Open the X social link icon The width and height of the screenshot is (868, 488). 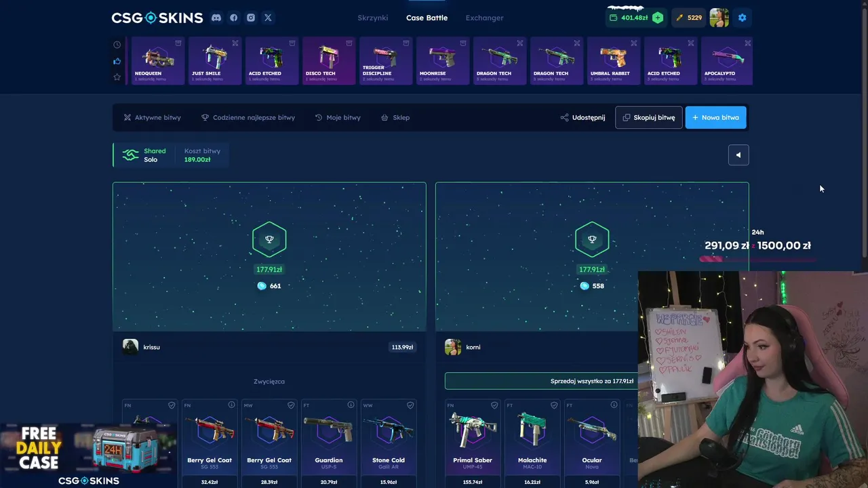268,18
